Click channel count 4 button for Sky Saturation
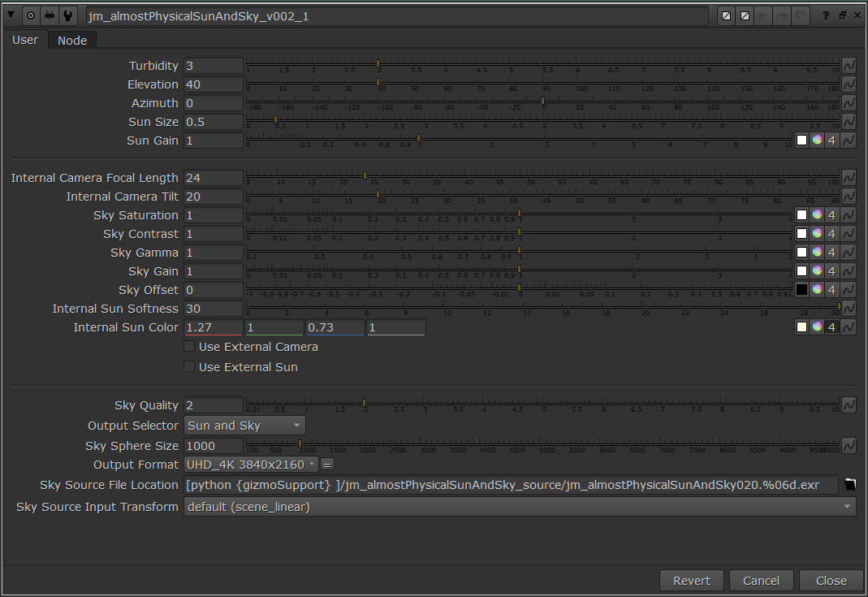The width and height of the screenshot is (868, 597). [831, 215]
